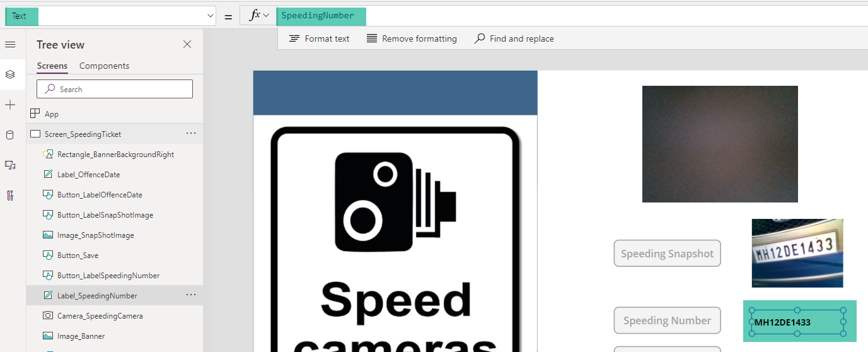The image size is (868, 352).
Task: Click the camera preview on canvas
Action: pos(720,144)
